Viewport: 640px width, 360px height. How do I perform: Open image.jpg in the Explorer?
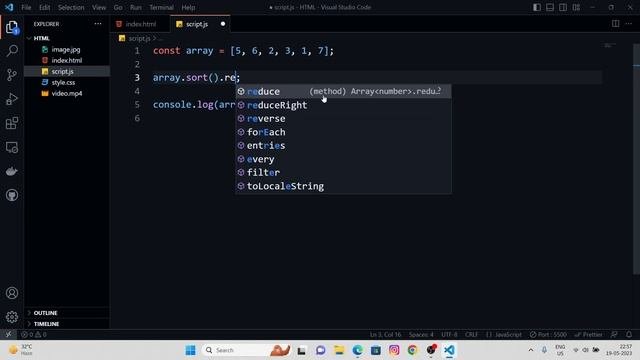click(x=67, y=49)
